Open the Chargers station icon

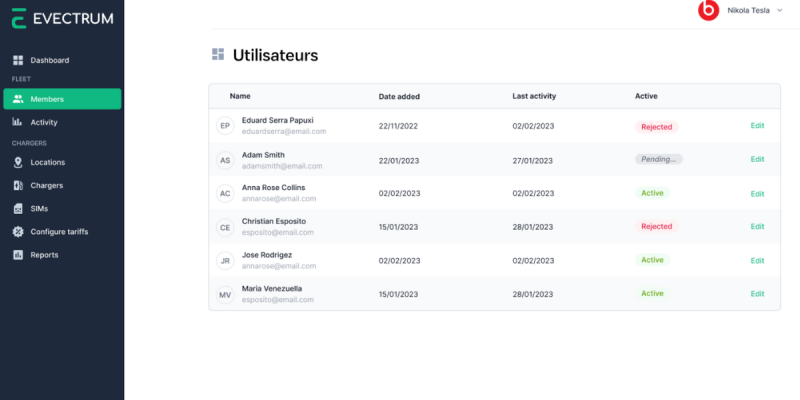[18, 186]
